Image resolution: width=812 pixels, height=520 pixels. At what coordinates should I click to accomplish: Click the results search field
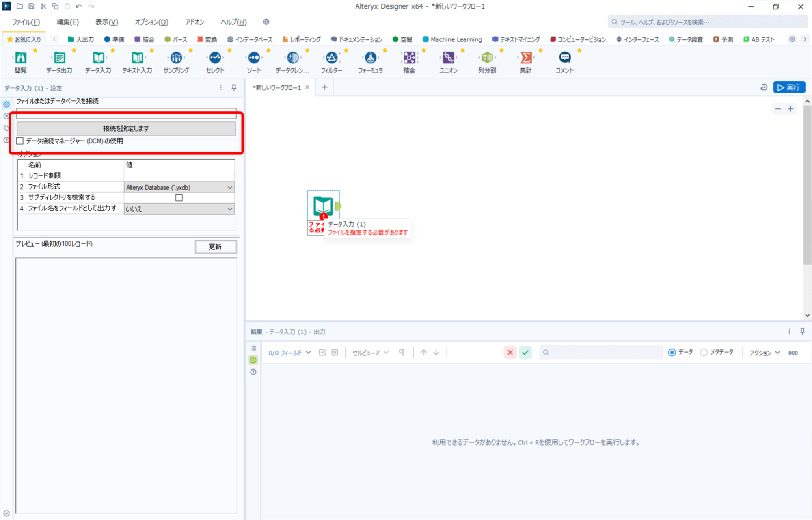click(601, 353)
